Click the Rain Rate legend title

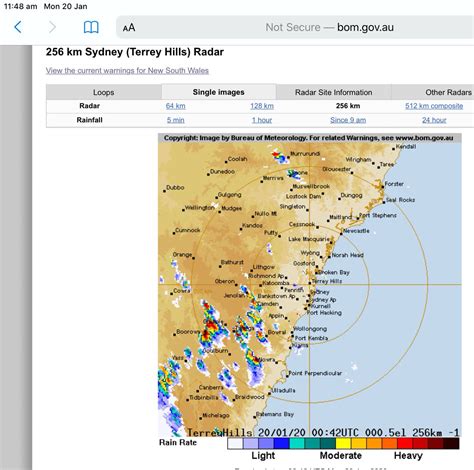tap(178, 443)
